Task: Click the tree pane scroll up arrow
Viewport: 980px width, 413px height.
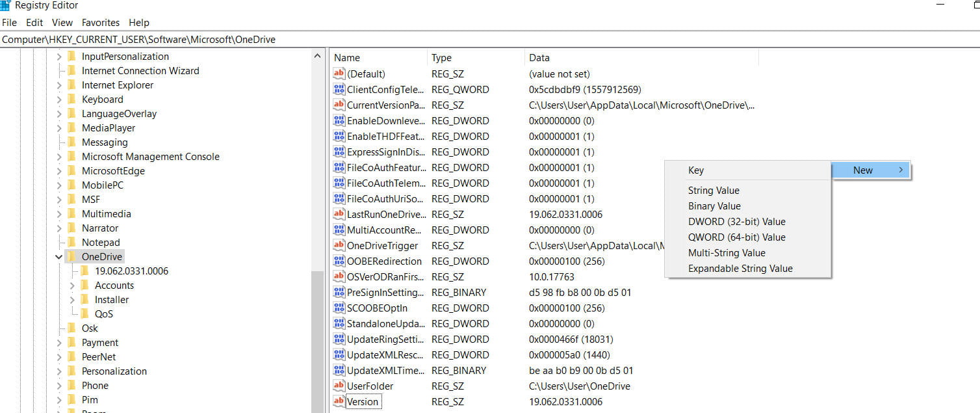Action: [317, 57]
